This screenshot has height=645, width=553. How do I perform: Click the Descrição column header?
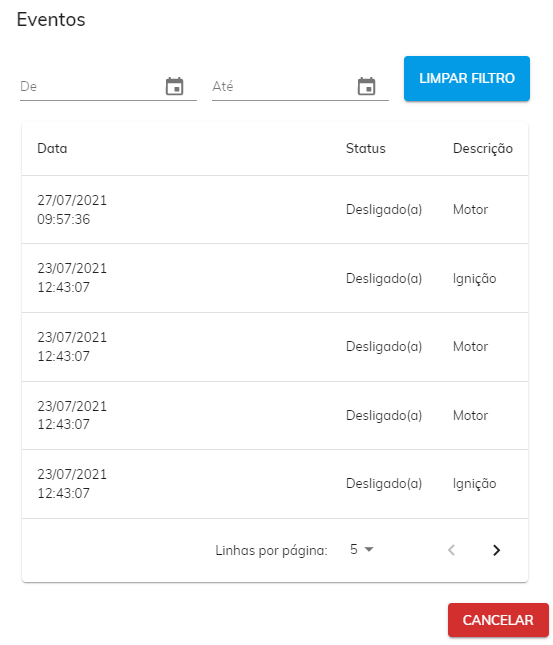tap(483, 148)
